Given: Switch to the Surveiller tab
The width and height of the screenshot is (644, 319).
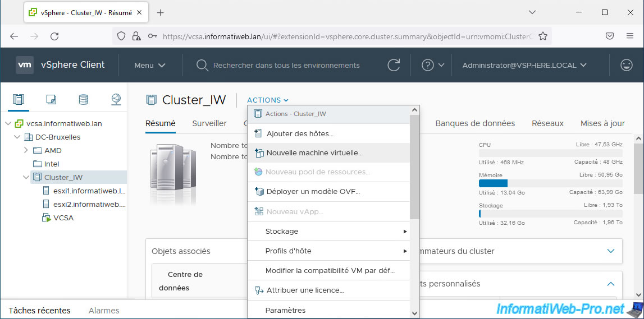Looking at the screenshot, I should click(209, 123).
